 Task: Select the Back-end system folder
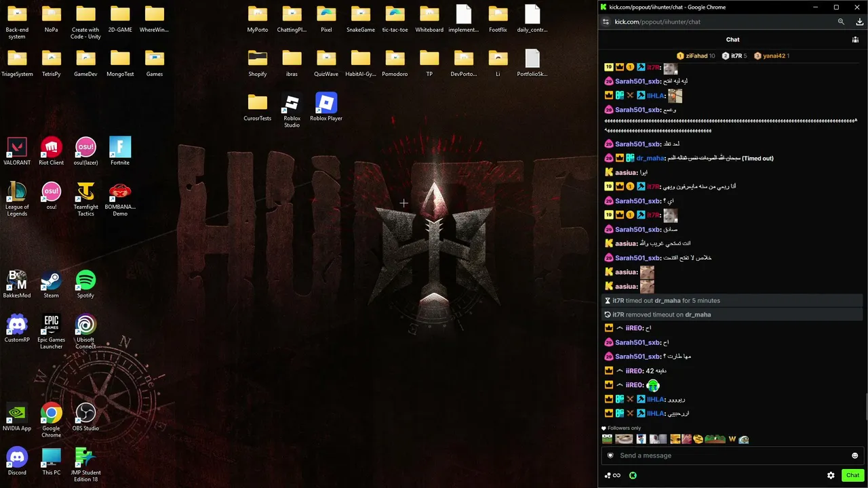17,22
